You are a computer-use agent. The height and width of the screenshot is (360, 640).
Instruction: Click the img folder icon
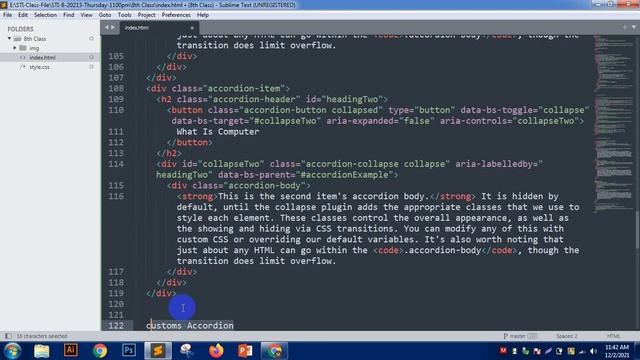[23, 48]
